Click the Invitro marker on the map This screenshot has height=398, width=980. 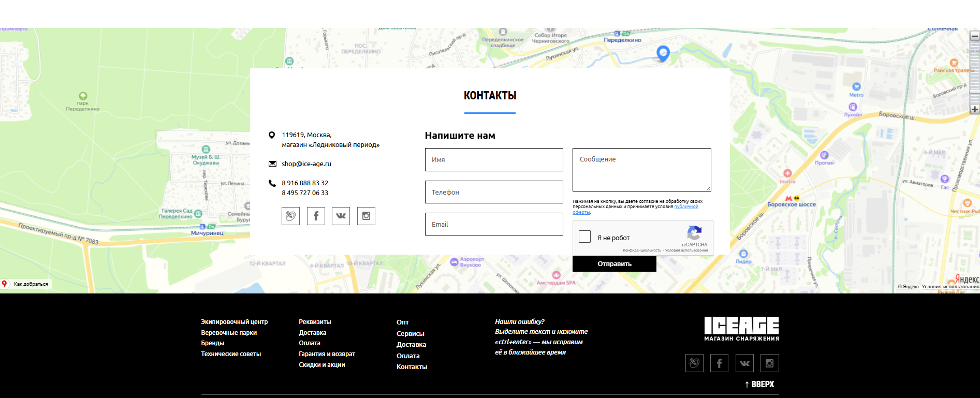[787, 173]
